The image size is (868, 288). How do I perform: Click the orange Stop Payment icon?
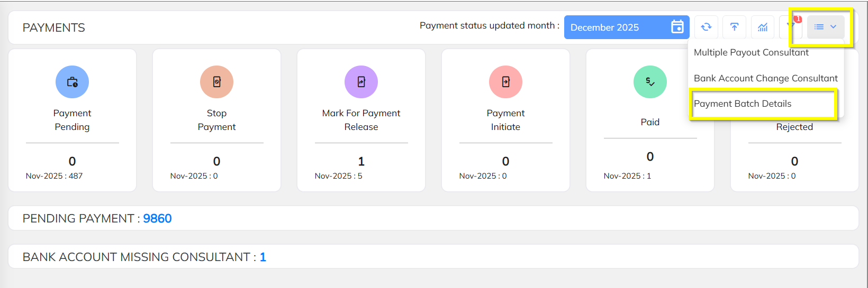point(216,82)
